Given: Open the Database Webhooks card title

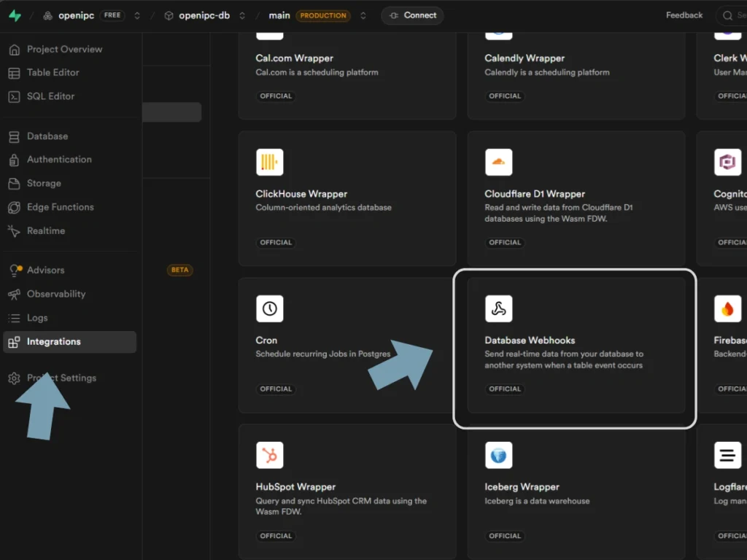Looking at the screenshot, I should (530, 341).
